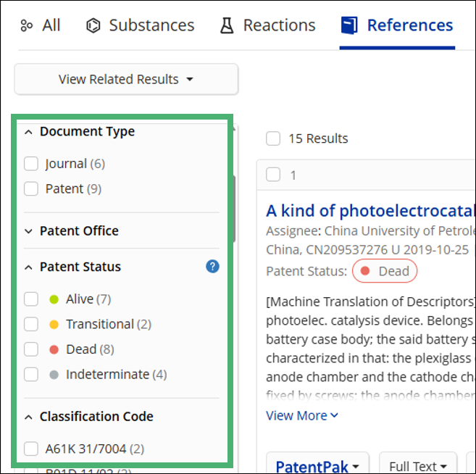Click the 15 Results count text

point(318,138)
